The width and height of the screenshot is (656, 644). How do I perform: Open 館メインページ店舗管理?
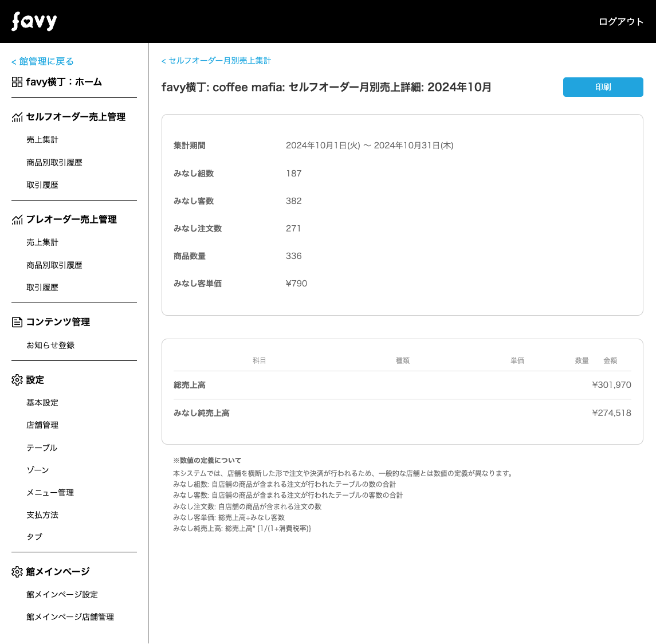tap(70, 617)
